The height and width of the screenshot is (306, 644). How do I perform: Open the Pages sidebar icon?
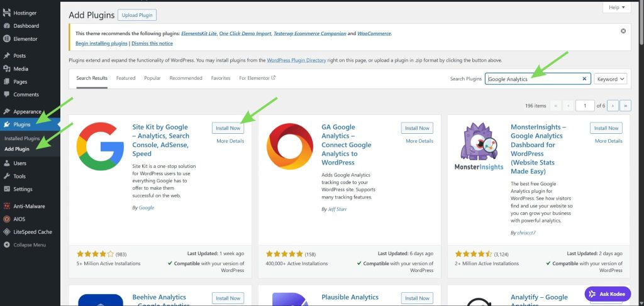coord(6,82)
